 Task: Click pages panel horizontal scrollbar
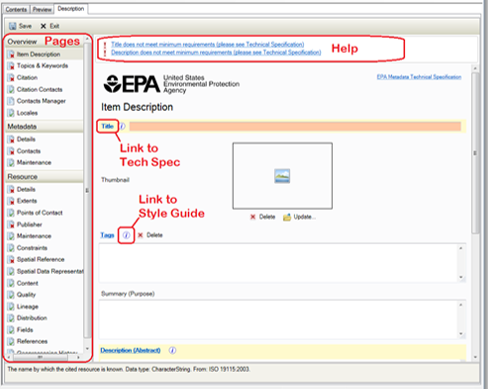pyautogui.click(x=40, y=357)
